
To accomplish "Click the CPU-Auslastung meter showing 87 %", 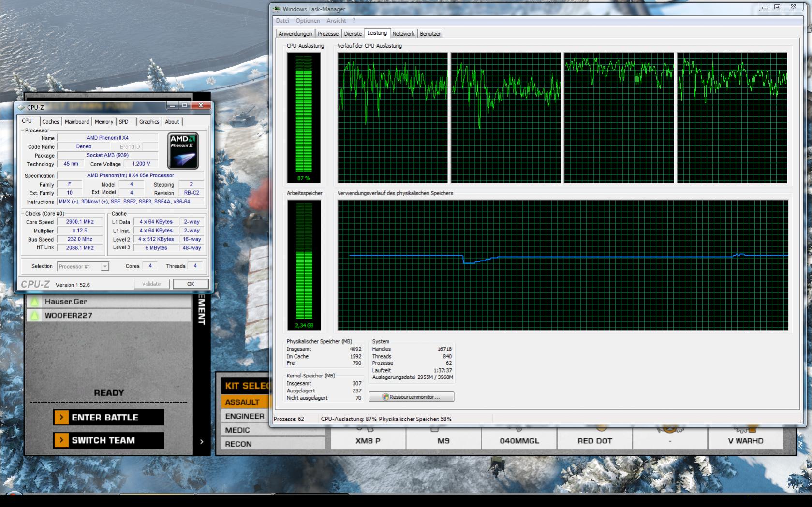I will coord(304,118).
